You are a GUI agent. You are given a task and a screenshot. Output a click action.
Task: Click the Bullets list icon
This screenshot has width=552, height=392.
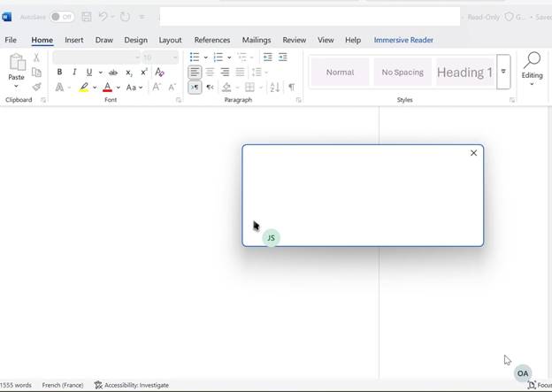click(195, 58)
